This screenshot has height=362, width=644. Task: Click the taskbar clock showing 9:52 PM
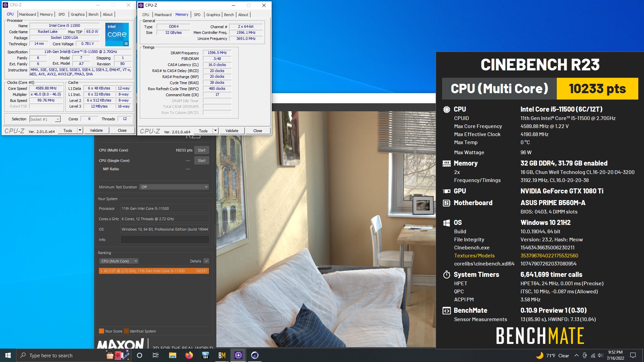615,355
